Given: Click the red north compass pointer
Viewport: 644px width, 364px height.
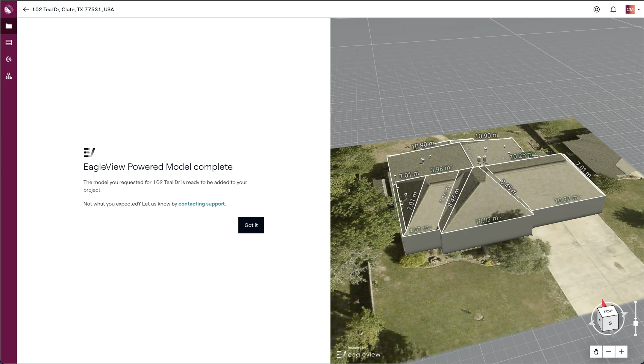Looking at the screenshot, I should [x=604, y=303].
